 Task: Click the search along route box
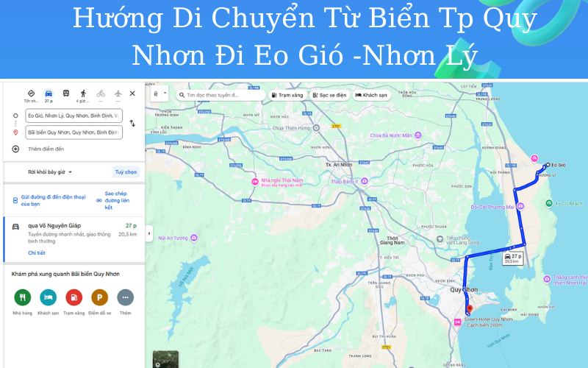221,95
